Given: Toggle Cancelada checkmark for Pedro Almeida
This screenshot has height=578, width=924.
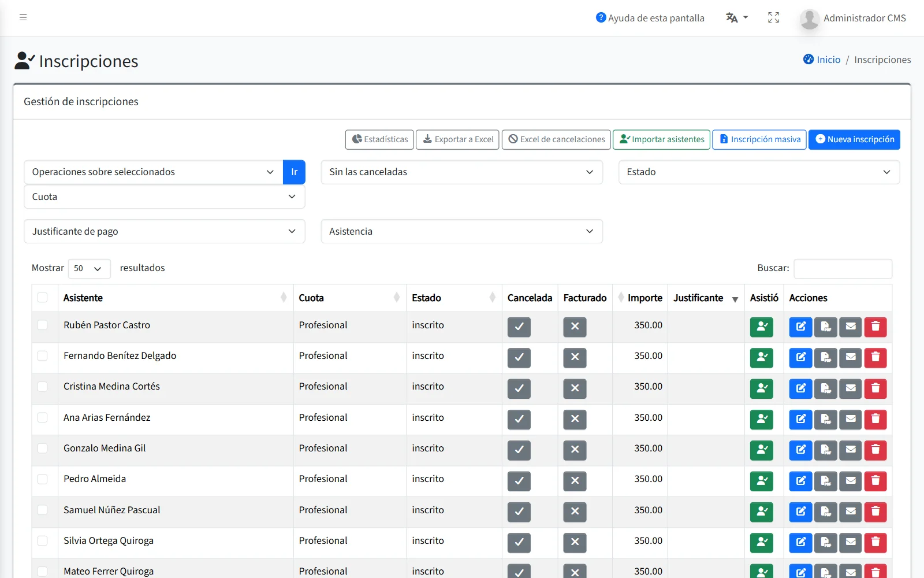Looking at the screenshot, I should [519, 481].
